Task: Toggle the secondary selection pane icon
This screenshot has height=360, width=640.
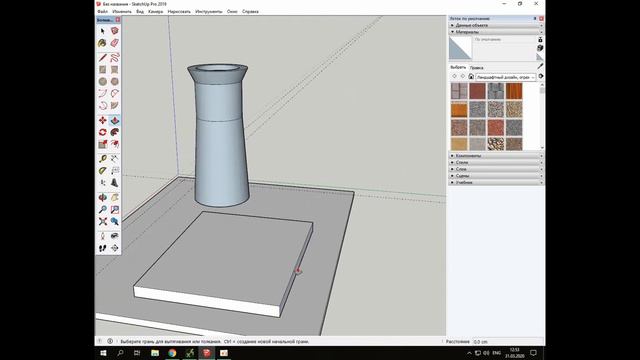Action: pos(540,40)
